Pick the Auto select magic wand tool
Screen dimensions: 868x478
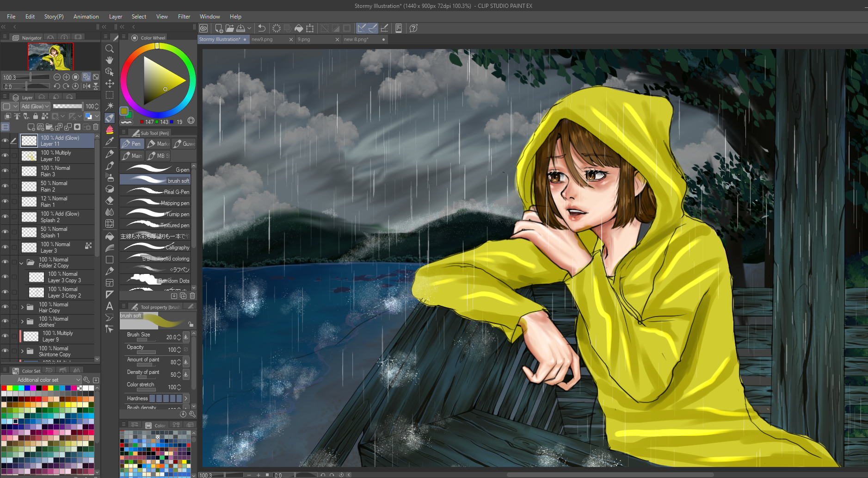point(110,106)
